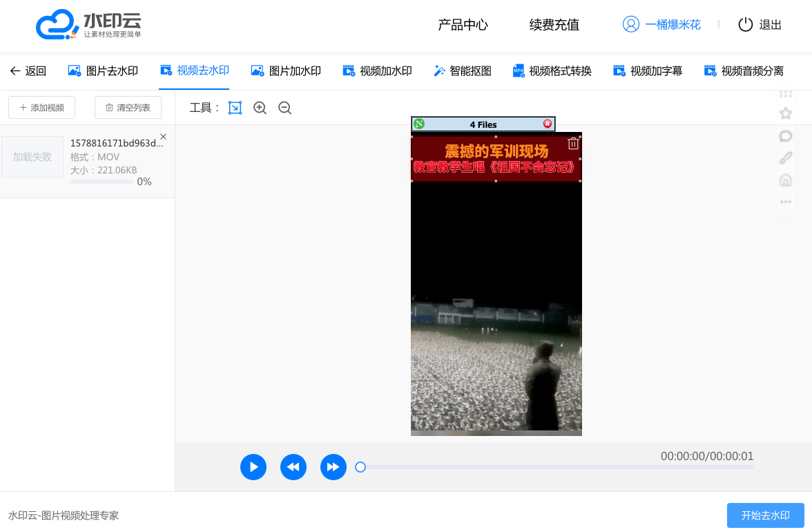The height and width of the screenshot is (532, 812).
Task: Click the zoom in magnifier tool
Action: coord(260,108)
